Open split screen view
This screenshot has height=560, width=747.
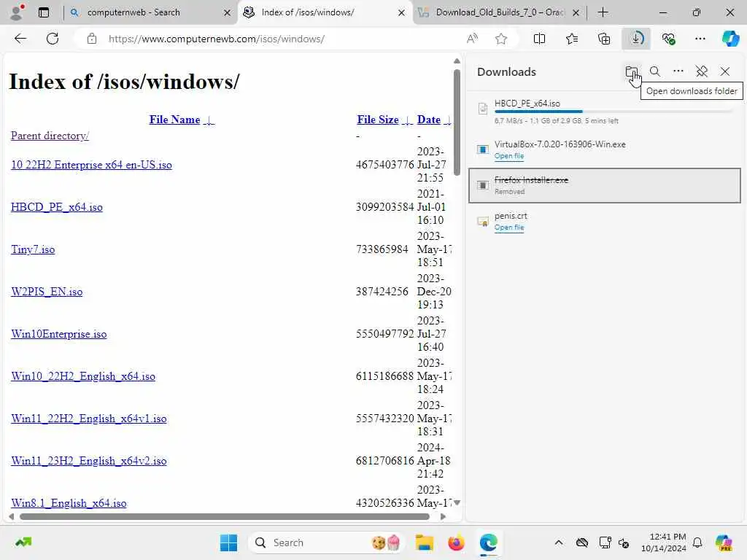click(539, 39)
